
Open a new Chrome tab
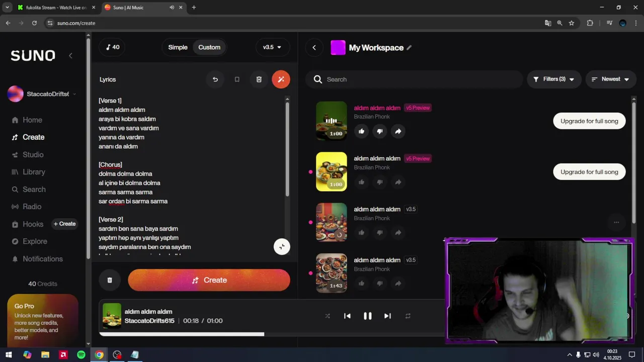pos(194,8)
